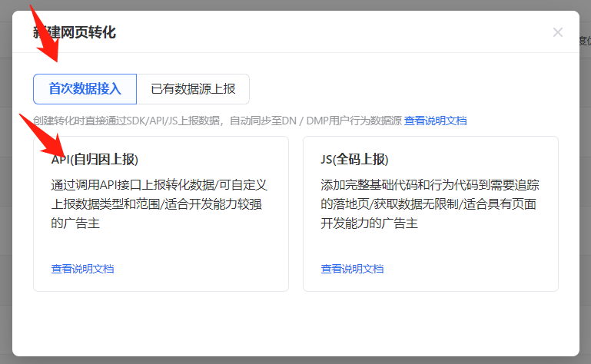The width and height of the screenshot is (591, 364).
Task: Switch to 已有数据源上报 tab
Action: tap(193, 89)
